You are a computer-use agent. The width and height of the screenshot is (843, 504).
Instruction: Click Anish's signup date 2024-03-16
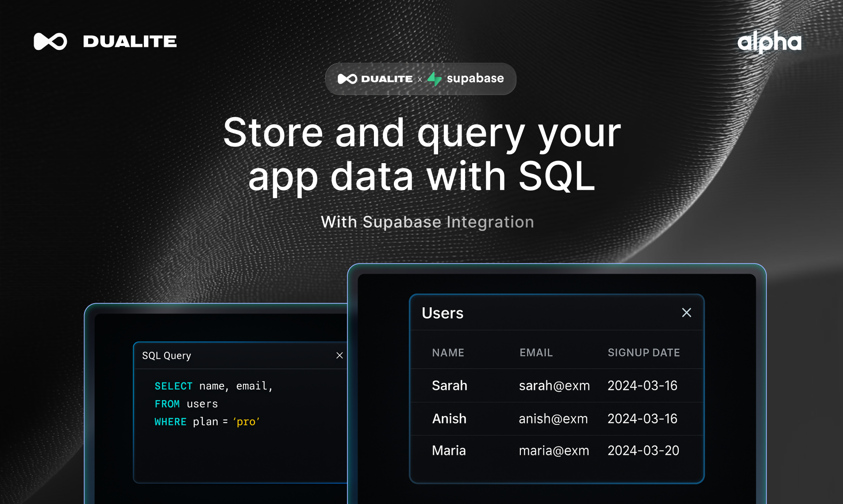coord(643,419)
